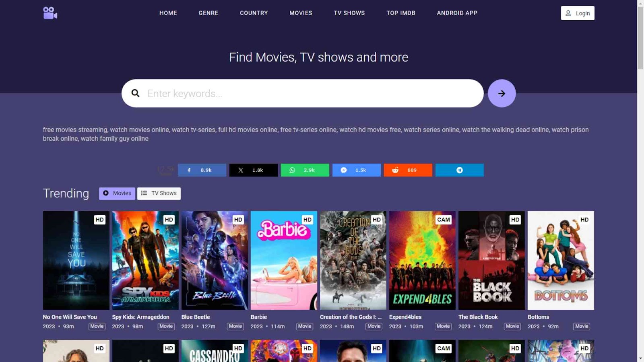644x362 pixels.
Task: Open ANDROID APP navigation link
Action: pyautogui.click(x=457, y=13)
